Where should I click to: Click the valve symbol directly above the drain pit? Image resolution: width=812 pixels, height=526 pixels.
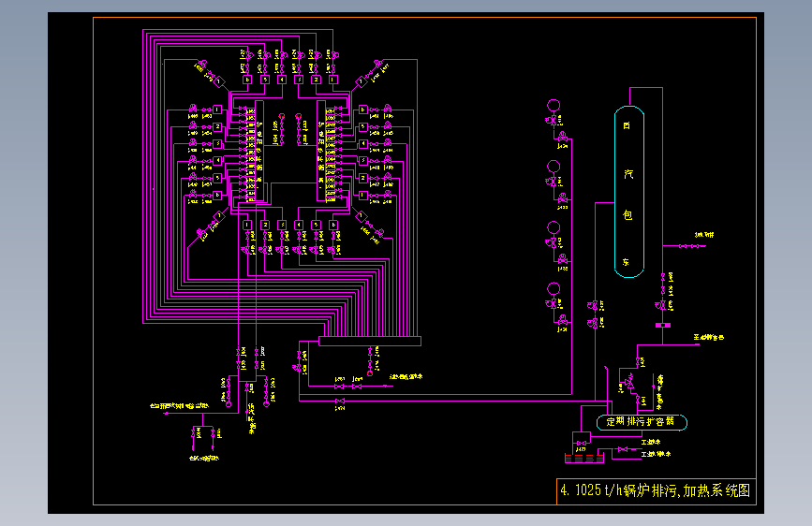(x=581, y=443)
